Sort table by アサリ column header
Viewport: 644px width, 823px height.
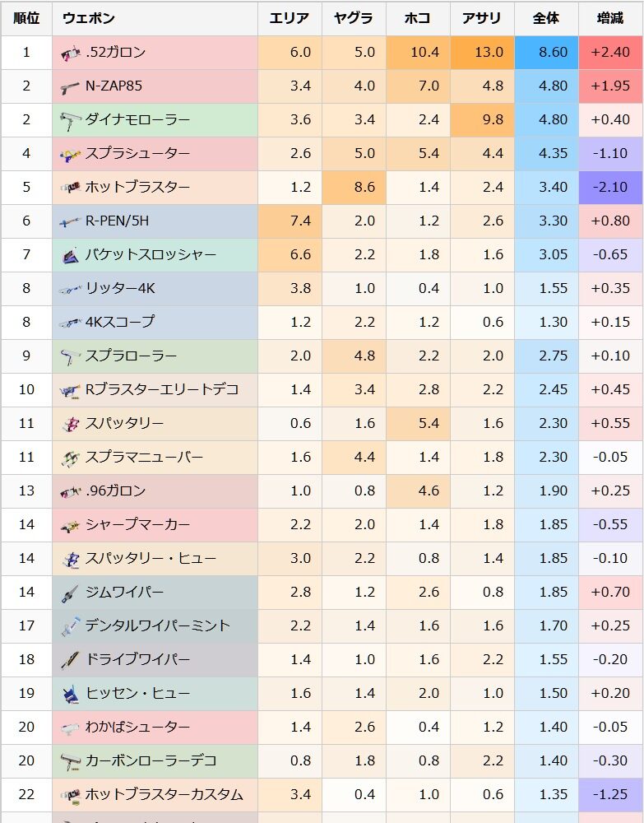pos(482,18)
